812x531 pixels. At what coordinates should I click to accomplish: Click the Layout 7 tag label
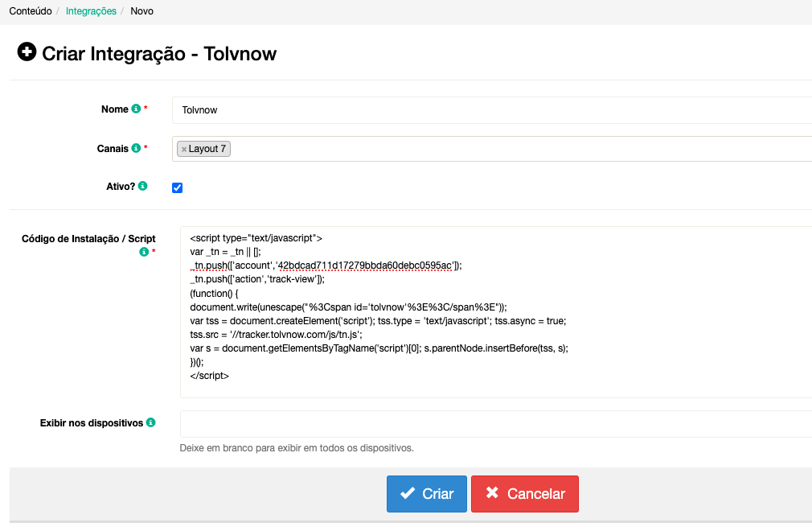point(207,149)
